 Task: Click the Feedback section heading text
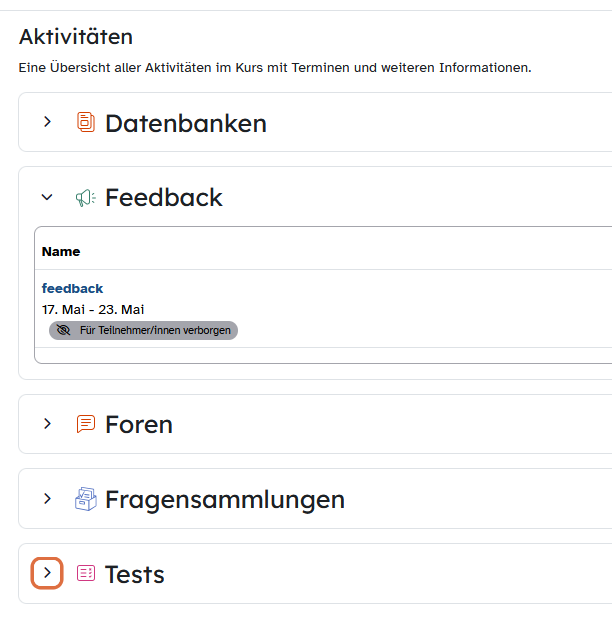pos(164,198)
